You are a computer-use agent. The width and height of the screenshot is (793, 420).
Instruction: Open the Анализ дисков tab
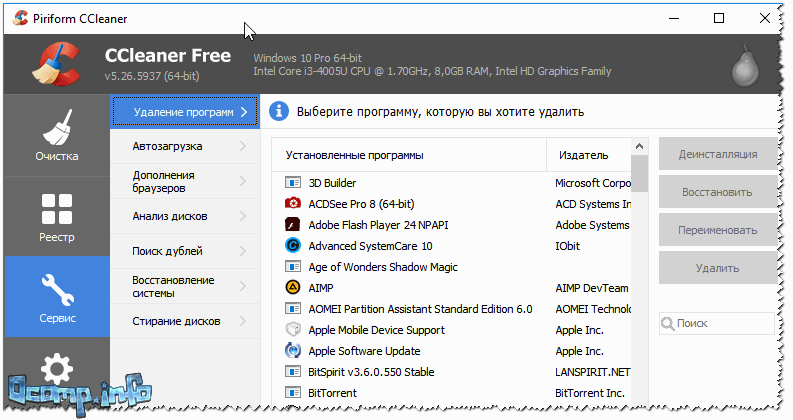185,216
